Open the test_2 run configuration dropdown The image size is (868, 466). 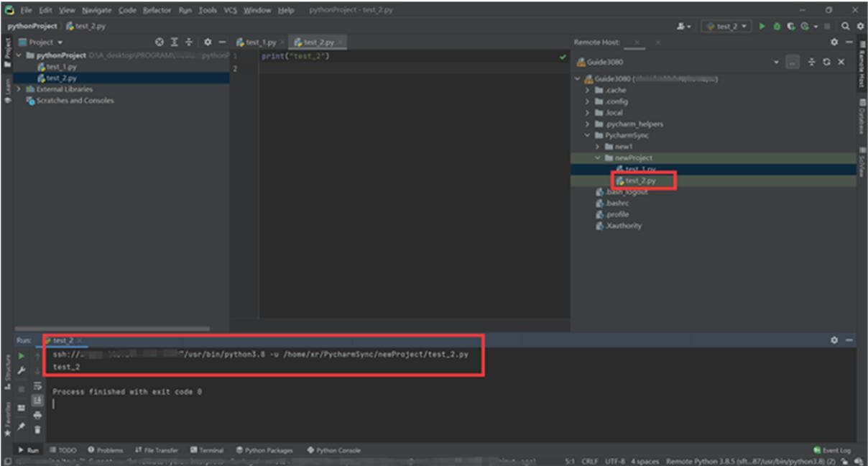[x=726, y=27]
